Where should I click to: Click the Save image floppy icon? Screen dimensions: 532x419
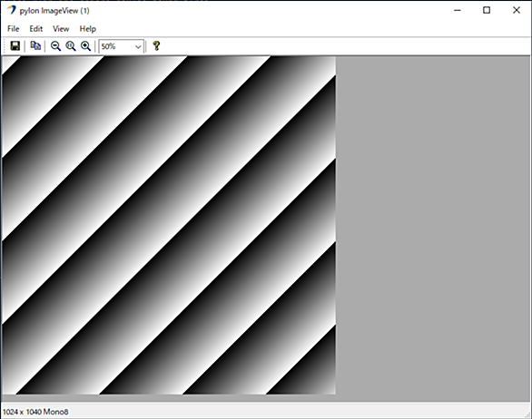click(15, 45)
